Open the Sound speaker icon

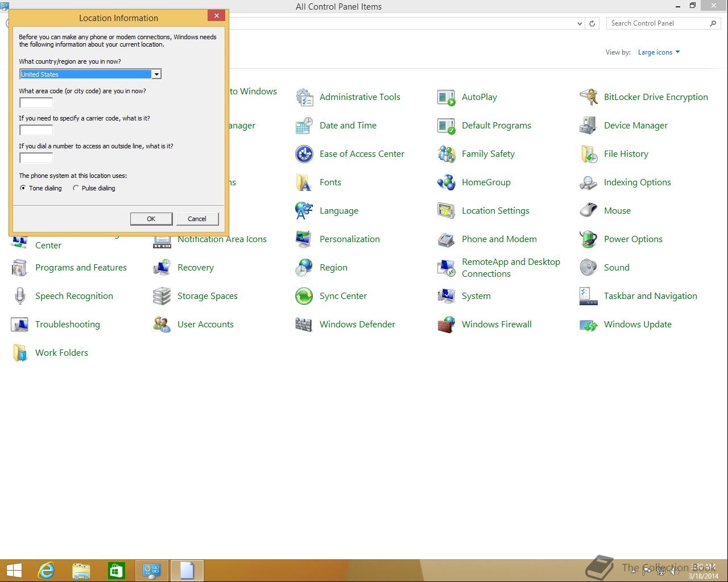[589, 268]
